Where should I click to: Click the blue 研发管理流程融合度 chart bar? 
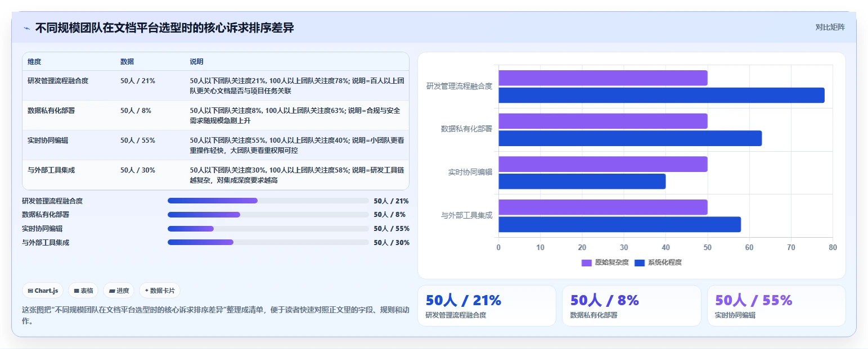pos(662,95)
